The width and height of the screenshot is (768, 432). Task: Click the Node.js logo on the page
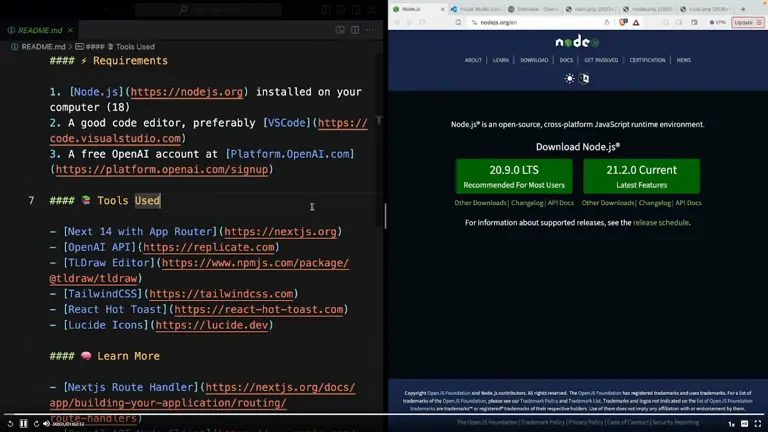coord(577,42)
